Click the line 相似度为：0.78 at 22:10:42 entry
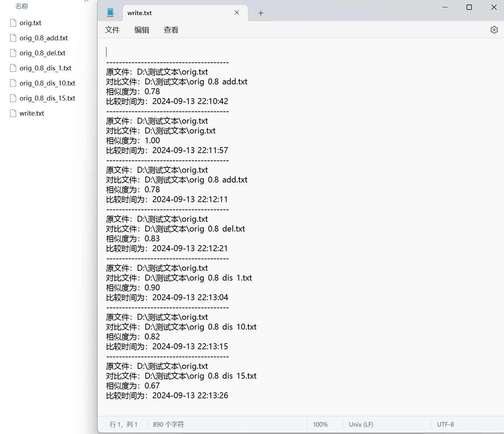 pos(133,91)
